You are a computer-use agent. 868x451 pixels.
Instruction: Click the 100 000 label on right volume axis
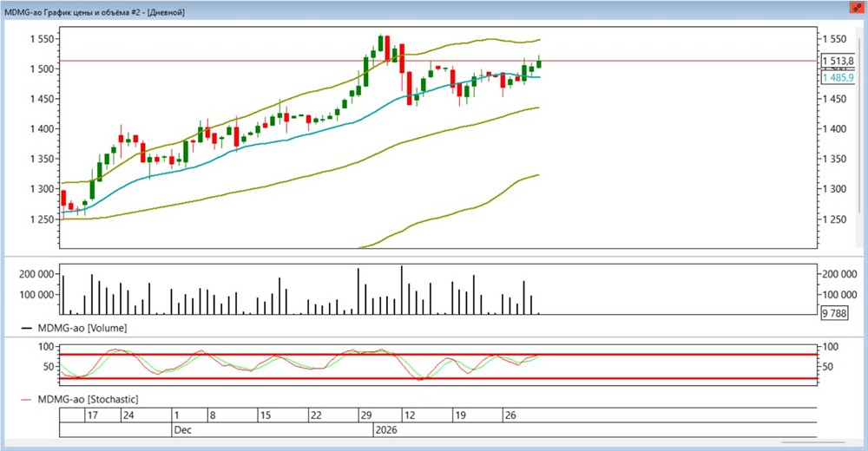tap(839, 294)
